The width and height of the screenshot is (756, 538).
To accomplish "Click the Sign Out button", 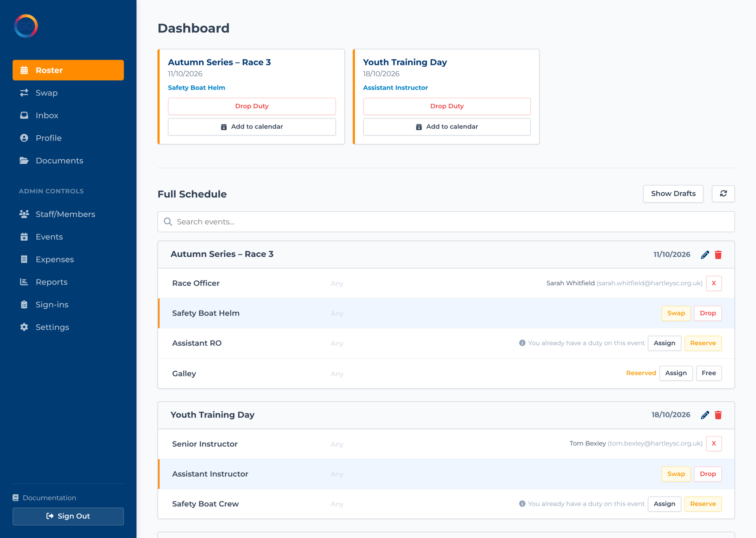I will click(x=68, y=517).
